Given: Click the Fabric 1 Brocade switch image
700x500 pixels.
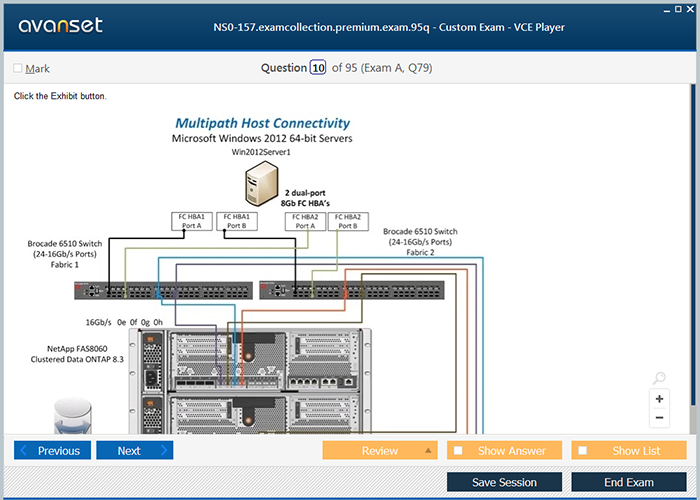Looking at the screenshot, I should pos(163,291).
